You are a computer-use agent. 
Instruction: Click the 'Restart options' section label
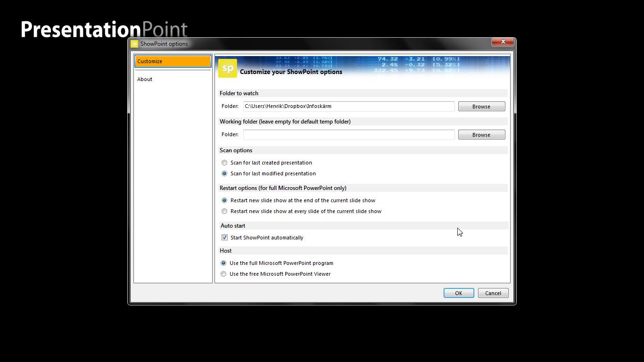coord(283,188)
